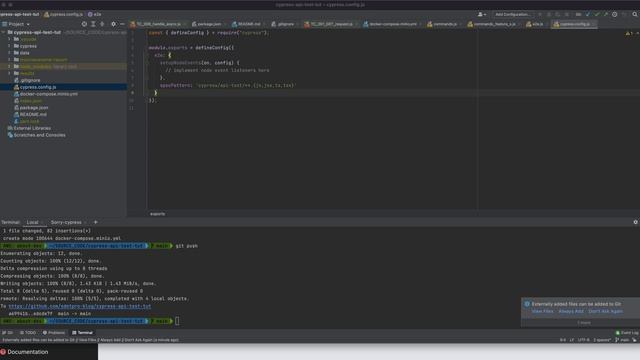
Task: Open the GitHub repository link in terminal
Action: click(80, 306)
